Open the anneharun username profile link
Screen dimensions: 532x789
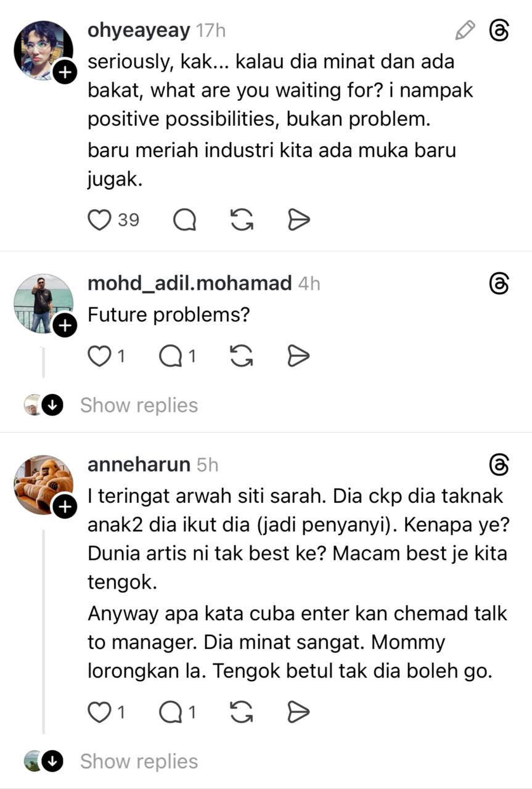pos(139,464)
